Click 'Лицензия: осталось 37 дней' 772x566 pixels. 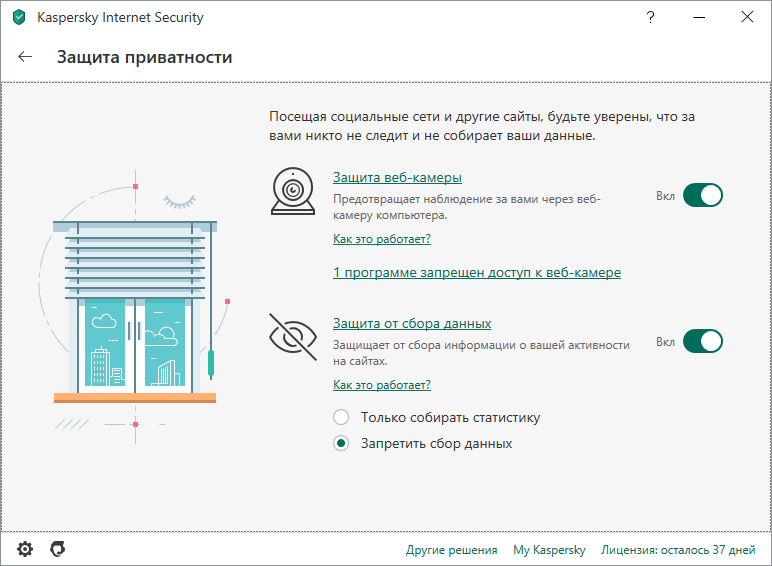pyautogui.click(x=678, y=550)
